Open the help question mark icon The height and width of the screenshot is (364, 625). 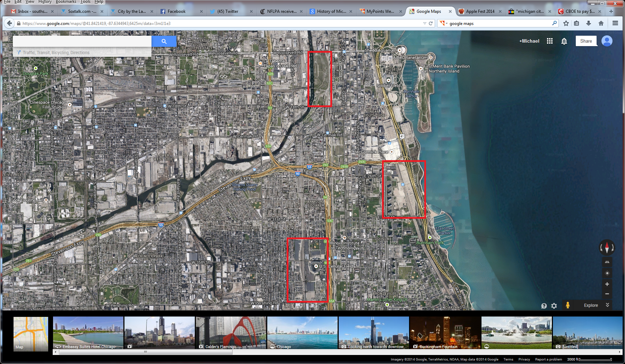pyautogui.click(x=544, y=306)
